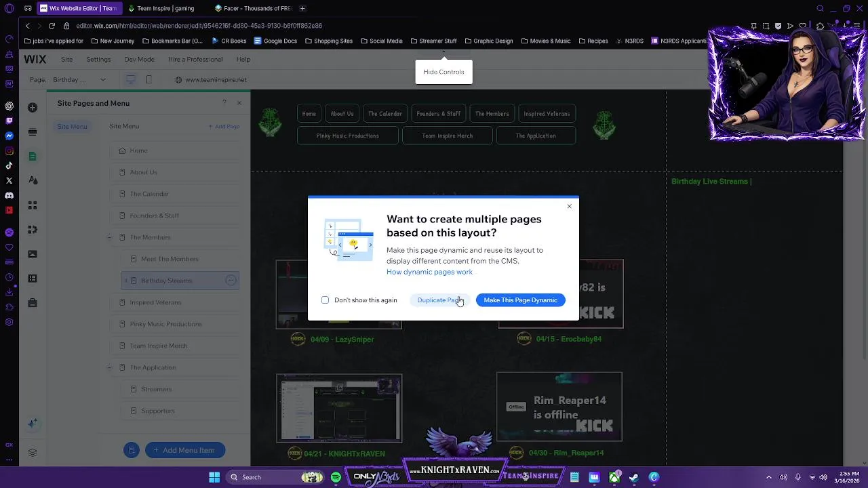
Task: Open the My Business puzzle icon
Action: coord(33,230)
